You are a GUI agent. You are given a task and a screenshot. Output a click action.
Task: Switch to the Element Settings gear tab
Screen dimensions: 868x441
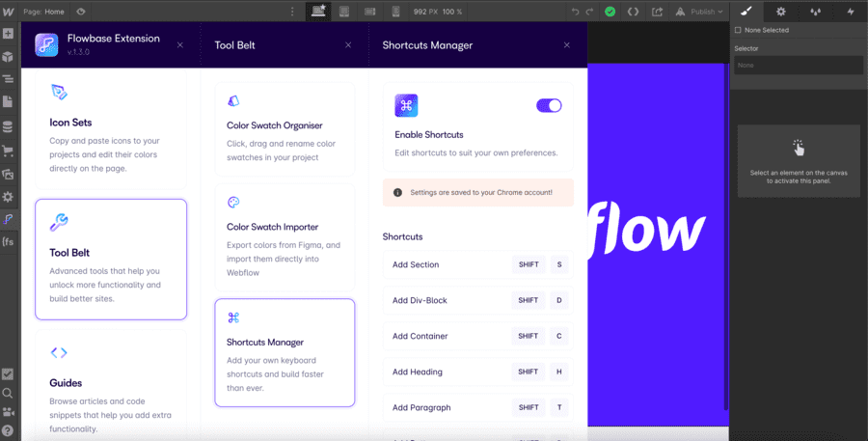point(780,11)
